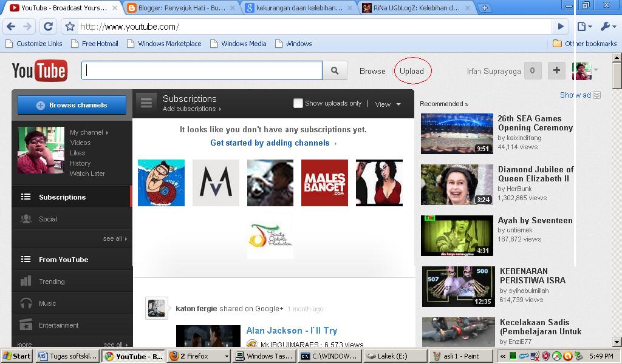Open asli 1 - Paint taskbar item
The height and width of the screenshot is (364, 622).
point(461,356)
